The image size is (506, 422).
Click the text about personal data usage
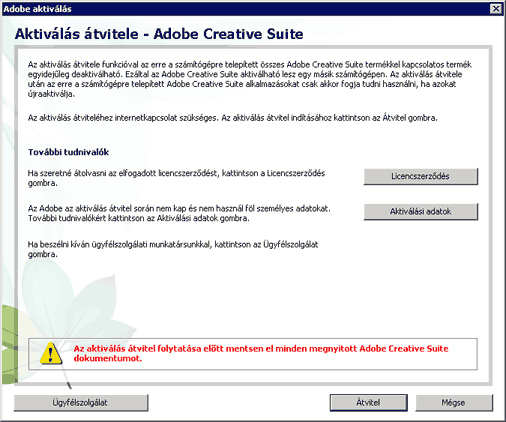pyautogui.click(x=179, y=213)
